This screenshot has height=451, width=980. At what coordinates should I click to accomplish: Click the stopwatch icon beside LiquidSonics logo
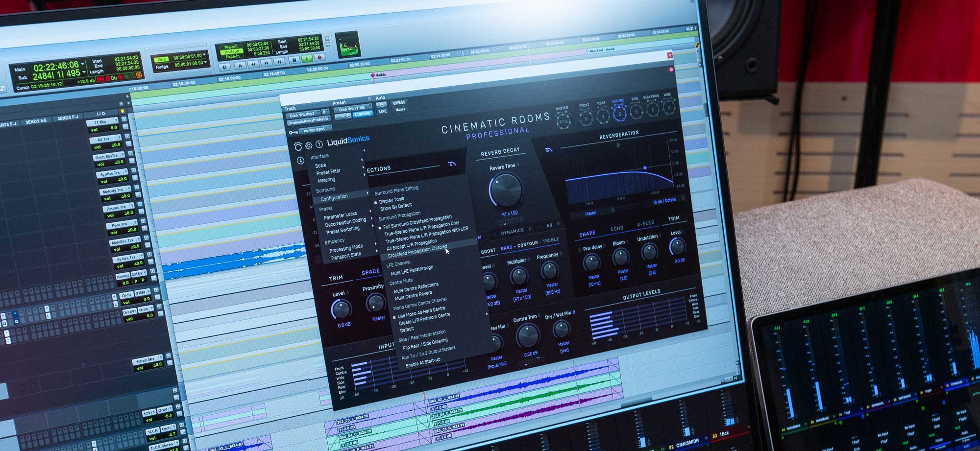(x=298, y=146)
